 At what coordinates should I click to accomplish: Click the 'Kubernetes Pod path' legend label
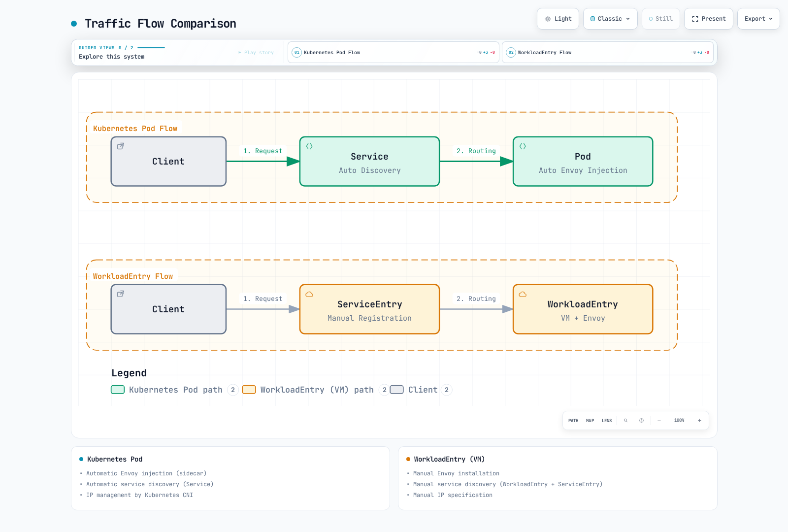pos(176,390)
